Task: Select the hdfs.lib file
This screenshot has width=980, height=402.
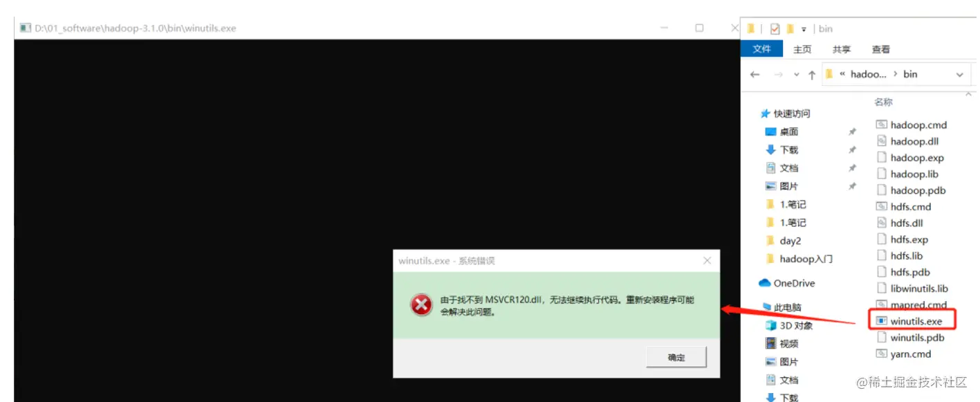Action: click(907, 256)
